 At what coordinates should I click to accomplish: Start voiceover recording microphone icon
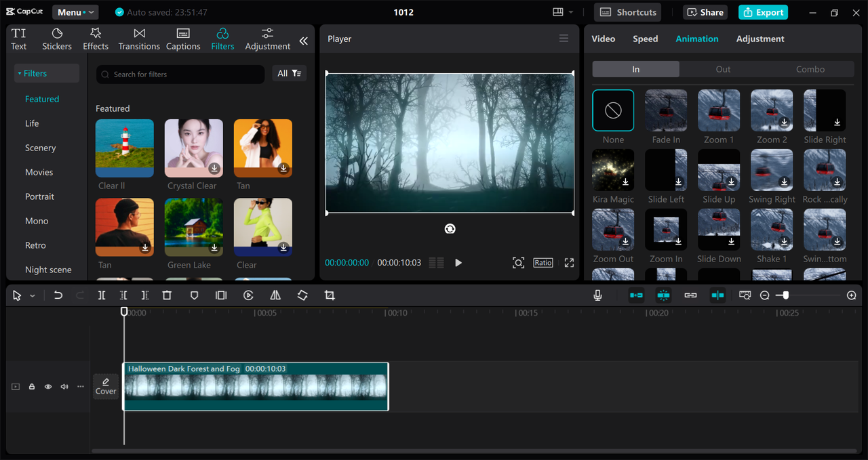click(x=597, y=295)
